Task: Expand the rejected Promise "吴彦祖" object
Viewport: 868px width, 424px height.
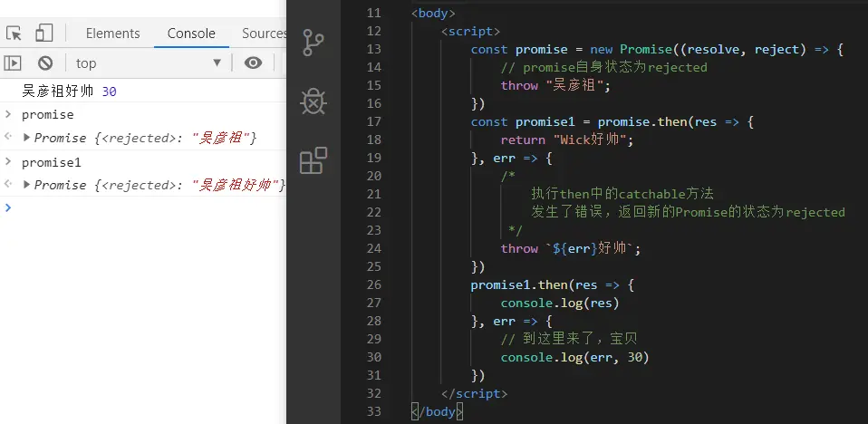Action: pyautogui.click(x=26, y=138)
